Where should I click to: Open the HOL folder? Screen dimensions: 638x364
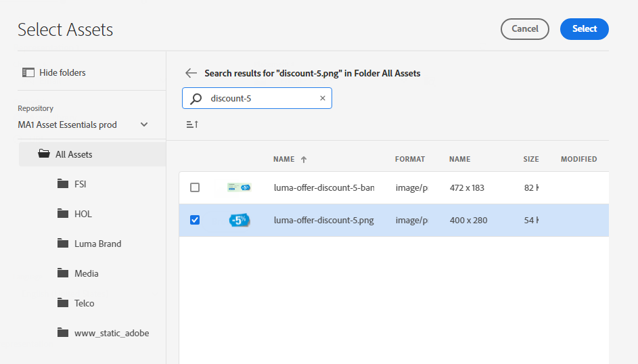tap(83, 214)
